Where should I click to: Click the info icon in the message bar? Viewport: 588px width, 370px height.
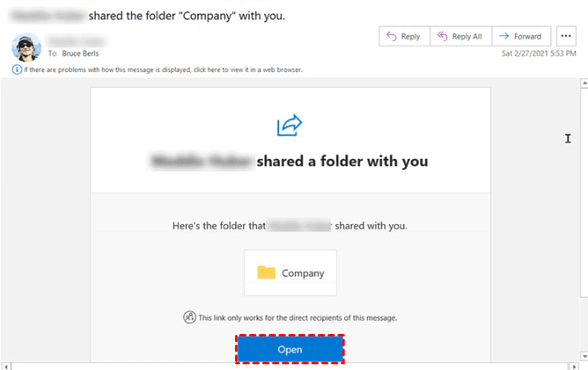tap(17, 70)
